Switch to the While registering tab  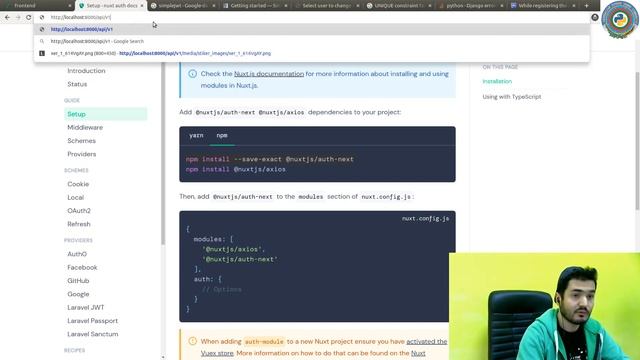[542, 6]
